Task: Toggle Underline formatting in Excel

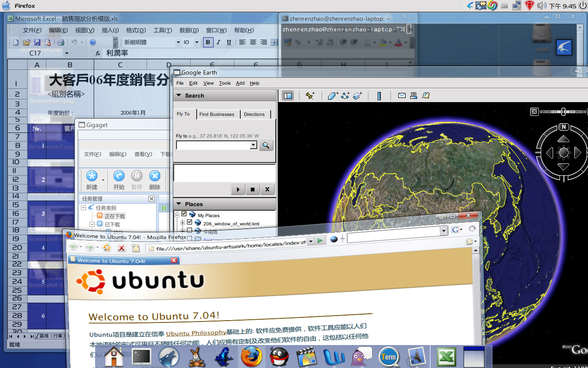Action: click(x=229, y=42)
